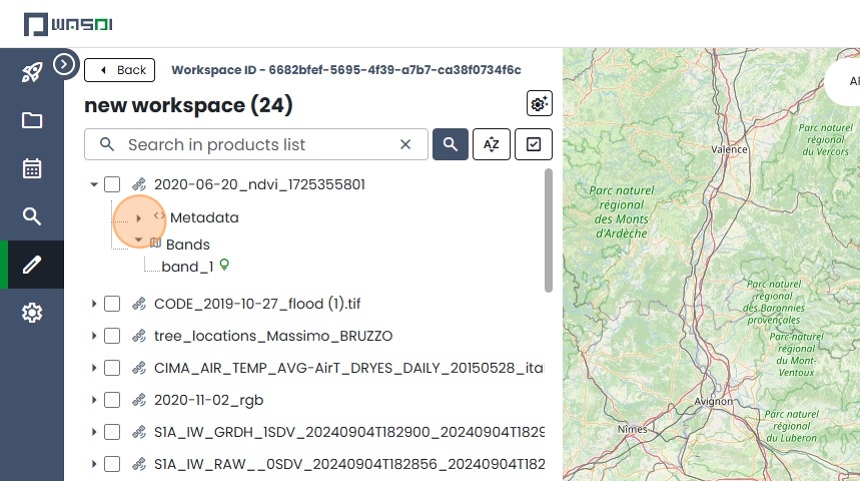Image resolution: width=860 pixels, height=481 pixels.
Task: Expand the 2020-11-02_rgb product
Action: [x=94, y=400]
